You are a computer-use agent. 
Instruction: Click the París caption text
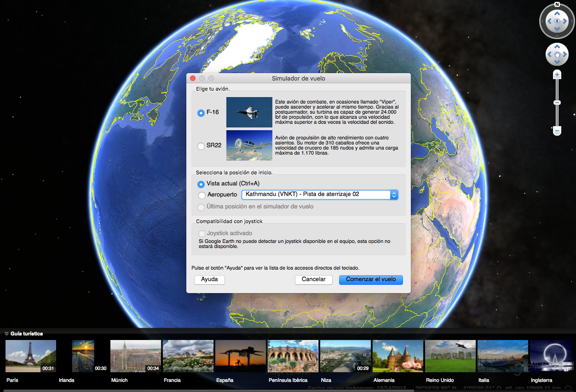point(12,380)
